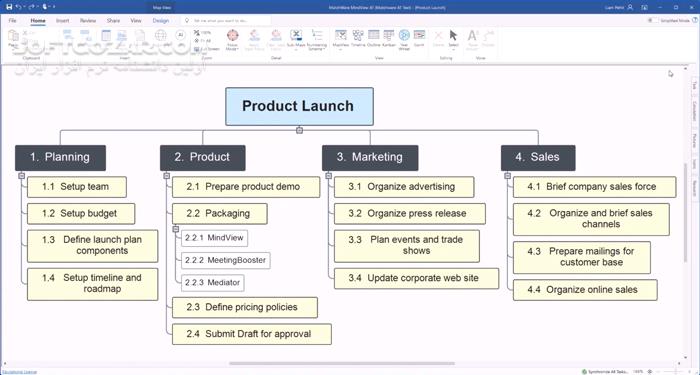Select the 2.4 Submit Draft for approval topic
This screenshot has width=700, height=375.
(252, 334)
